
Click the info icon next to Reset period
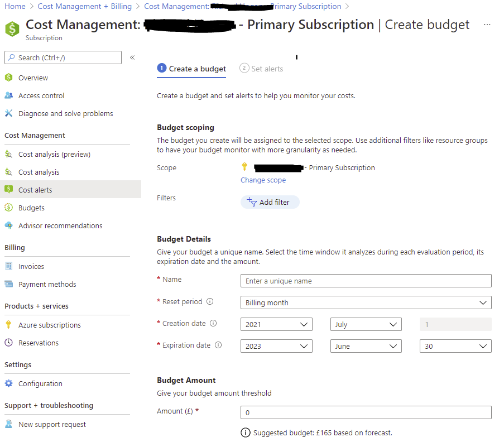click(x=210, y=301)
